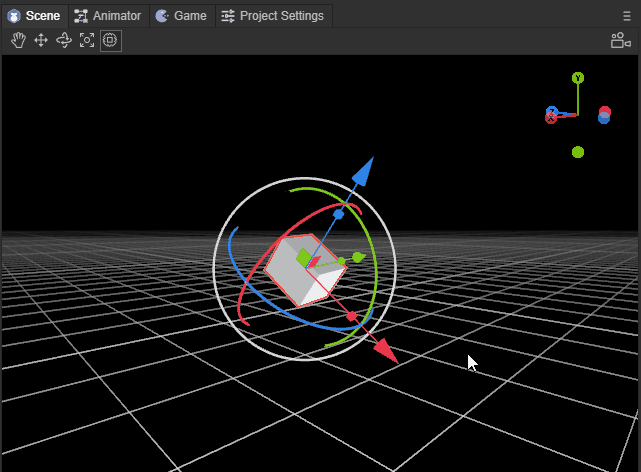Click the blue scale handle on Z axis

(338, 214)
